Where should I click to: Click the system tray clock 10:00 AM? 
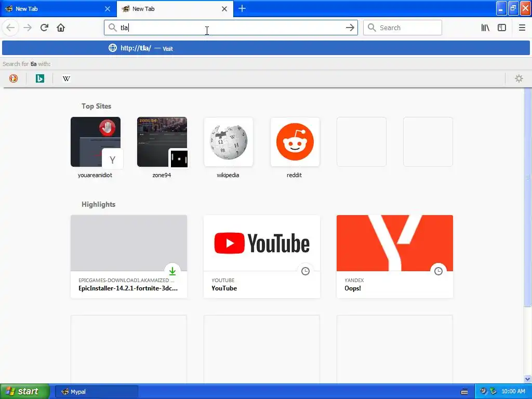click(513, 392)
